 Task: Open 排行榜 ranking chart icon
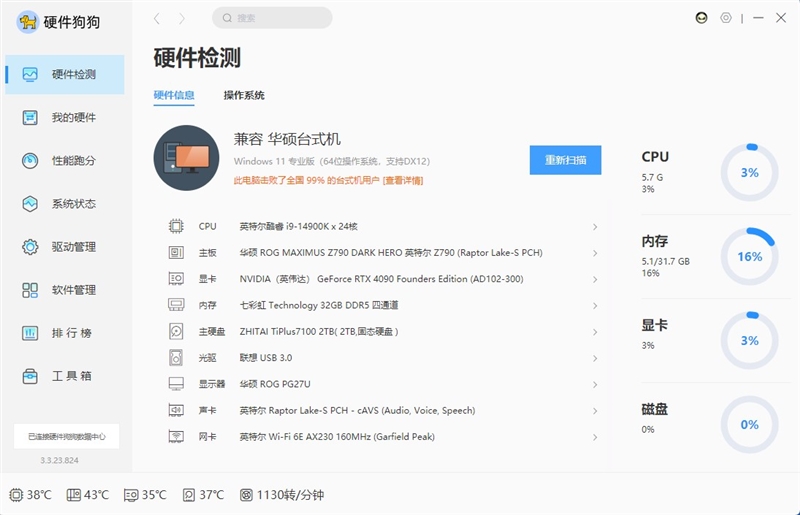point(30,333)
